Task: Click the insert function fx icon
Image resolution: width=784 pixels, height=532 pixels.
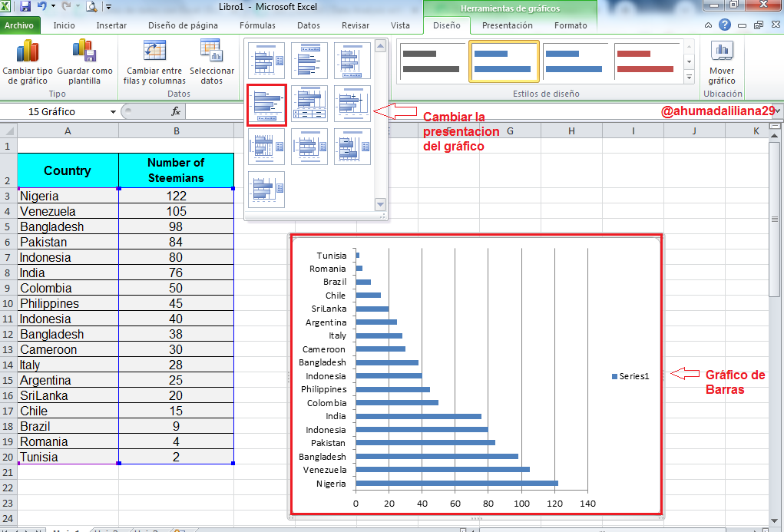Action: 176,111
